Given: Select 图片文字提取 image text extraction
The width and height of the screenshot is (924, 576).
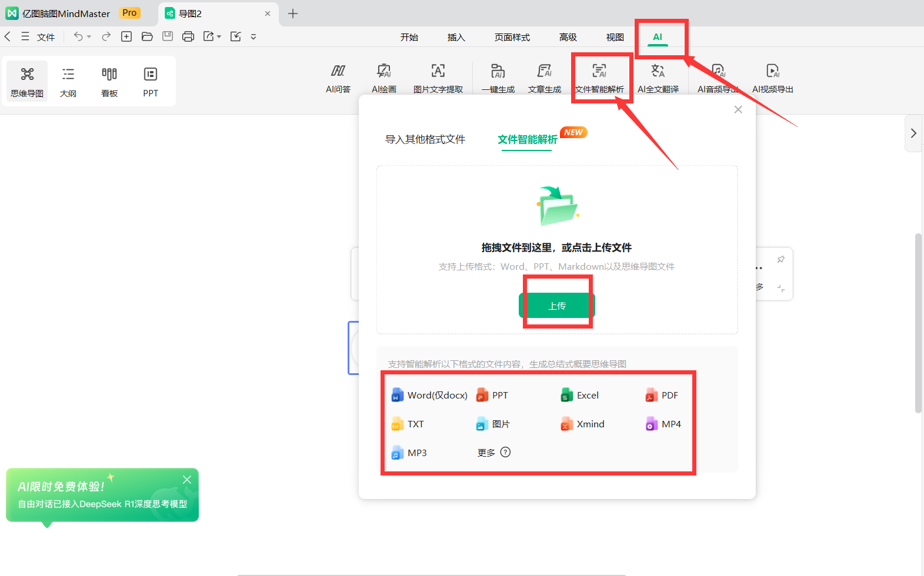Looking at the screenshot, I should click(x=438, y=79).
